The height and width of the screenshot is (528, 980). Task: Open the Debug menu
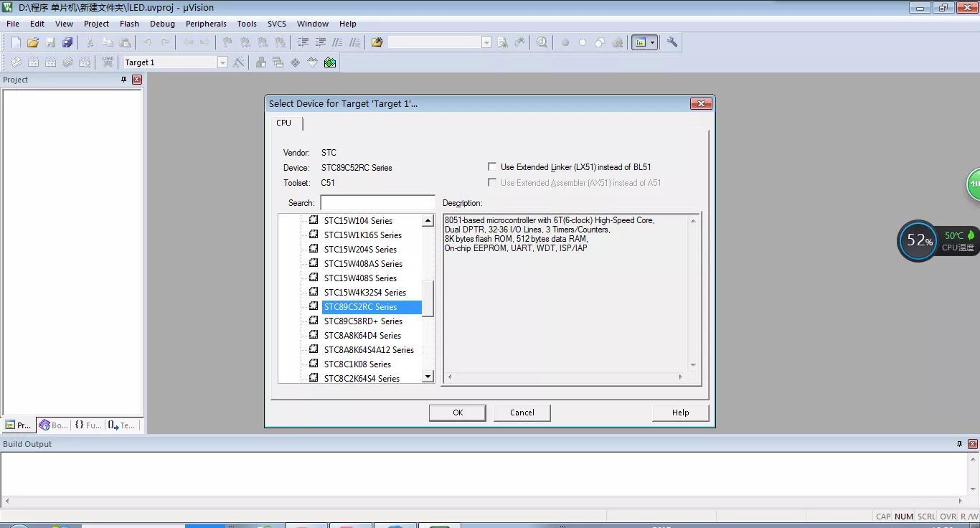tap(162, 24)
